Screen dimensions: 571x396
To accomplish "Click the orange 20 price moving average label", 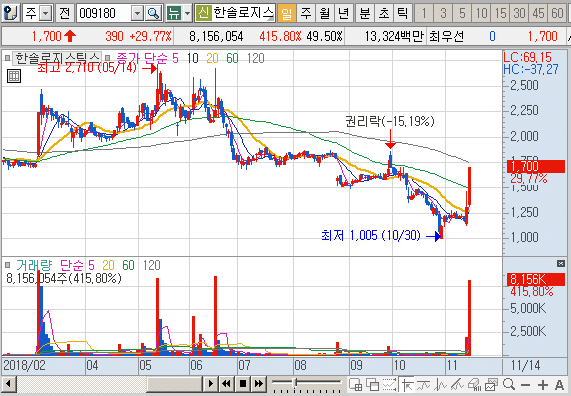I will pos(212,58).
